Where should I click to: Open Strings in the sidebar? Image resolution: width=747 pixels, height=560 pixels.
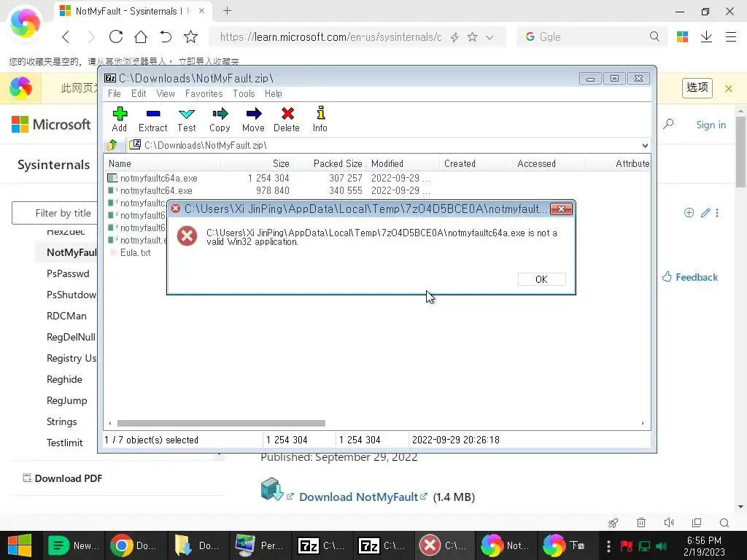[x=61, y=421]
